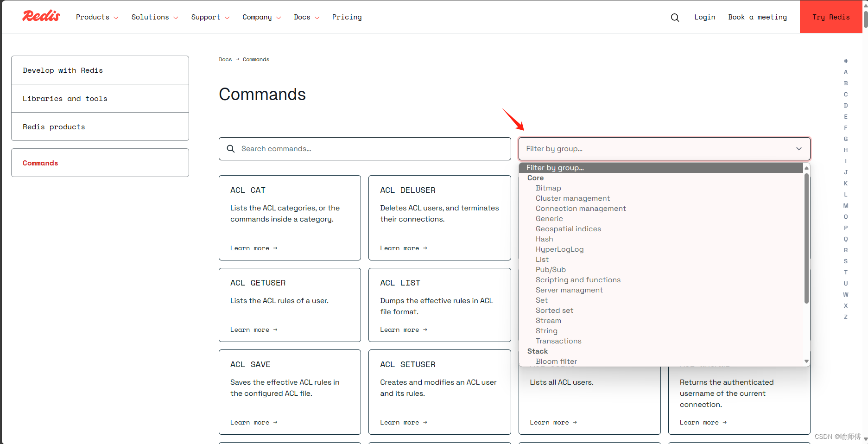Jump to letter G in alphabet index

click(846, 139)
